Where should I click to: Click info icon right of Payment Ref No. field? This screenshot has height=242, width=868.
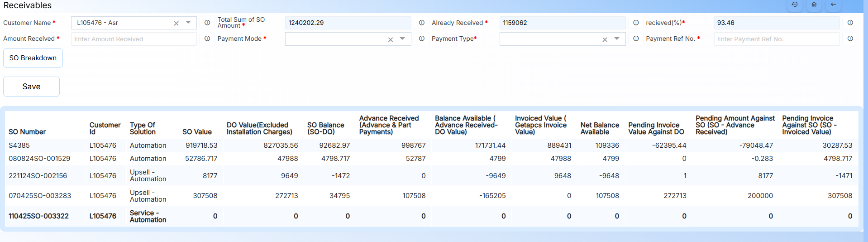pos(850,39)
